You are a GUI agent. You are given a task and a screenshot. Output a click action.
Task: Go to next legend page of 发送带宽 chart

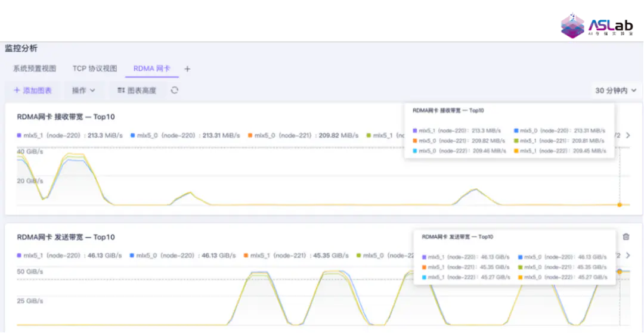(627, 255)
